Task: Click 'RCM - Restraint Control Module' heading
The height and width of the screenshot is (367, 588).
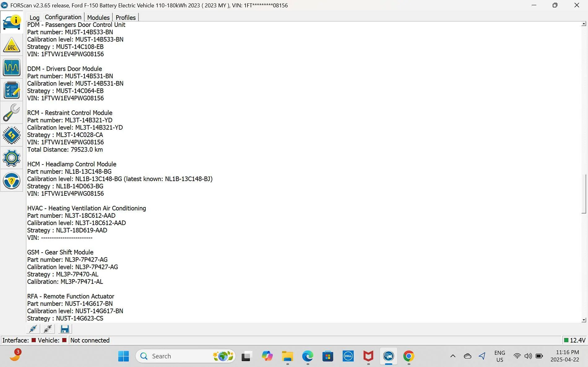Action: [70, 113]
